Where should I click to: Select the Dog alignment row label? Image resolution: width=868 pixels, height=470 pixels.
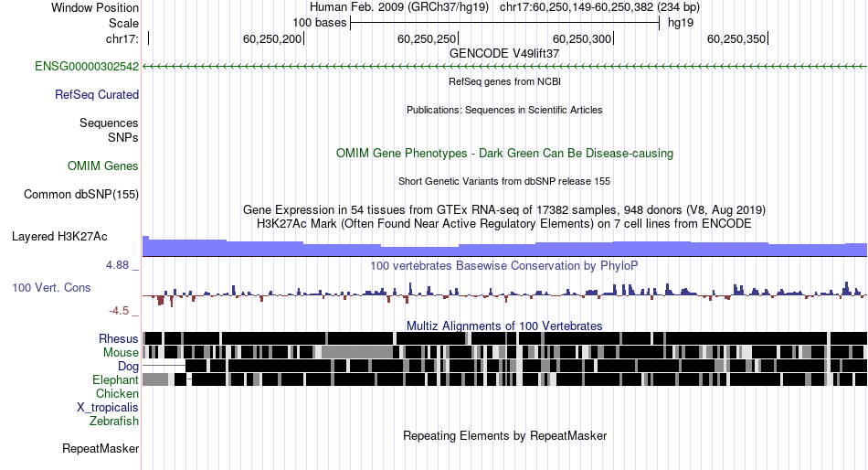tap(128, 367)
